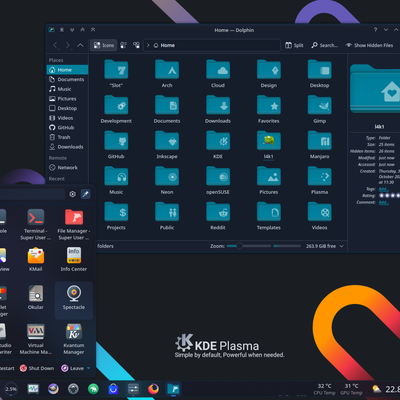The image size is (400, 400).
Task: Open Network under Remote in sidebar
Action: point(67,168)
